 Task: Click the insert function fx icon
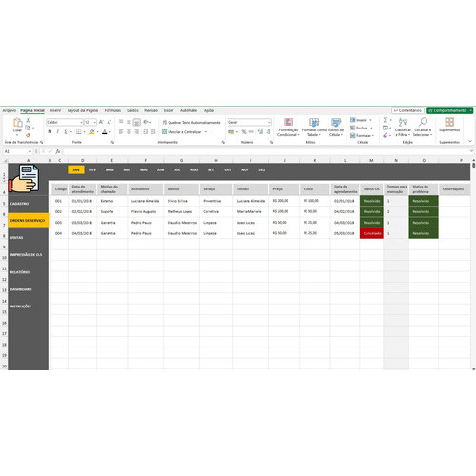pyautogui.click(x=58, y=151)
